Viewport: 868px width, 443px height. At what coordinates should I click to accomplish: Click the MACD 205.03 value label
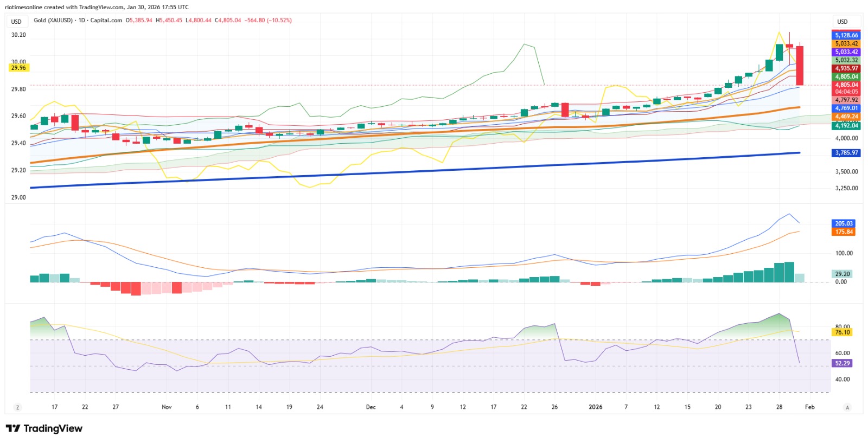(x=844, y=223)
